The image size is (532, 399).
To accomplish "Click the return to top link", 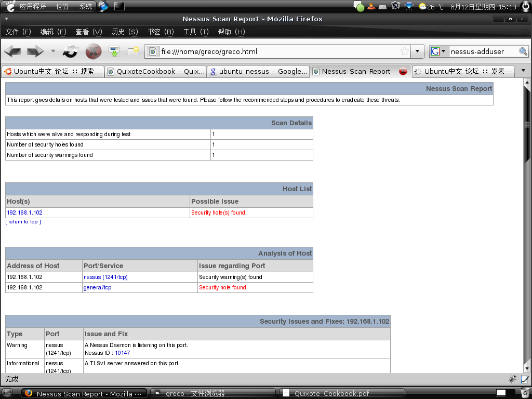I will point(23,222).
